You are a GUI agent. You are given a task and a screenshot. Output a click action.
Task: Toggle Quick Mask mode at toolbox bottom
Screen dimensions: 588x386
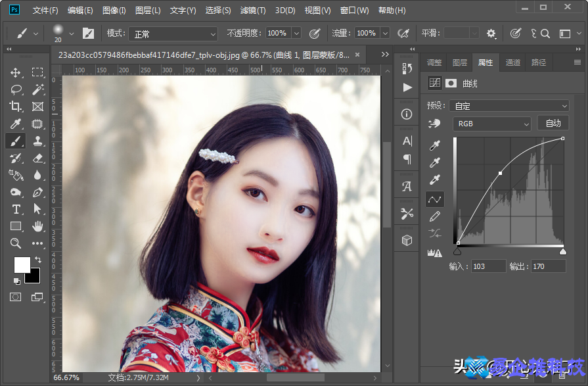[16, 297]
